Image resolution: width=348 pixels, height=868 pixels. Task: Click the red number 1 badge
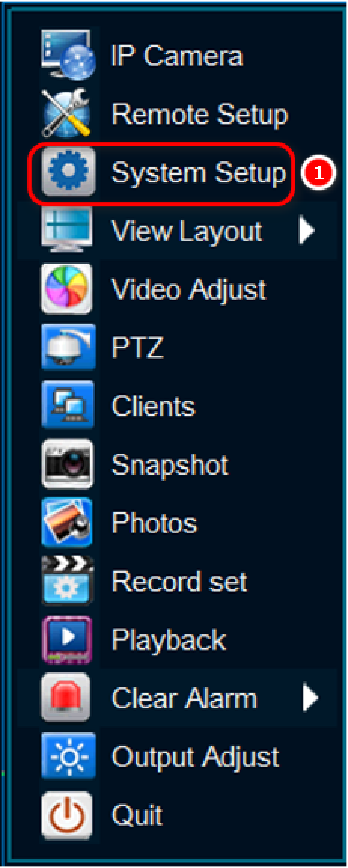[x=318, y=172]
